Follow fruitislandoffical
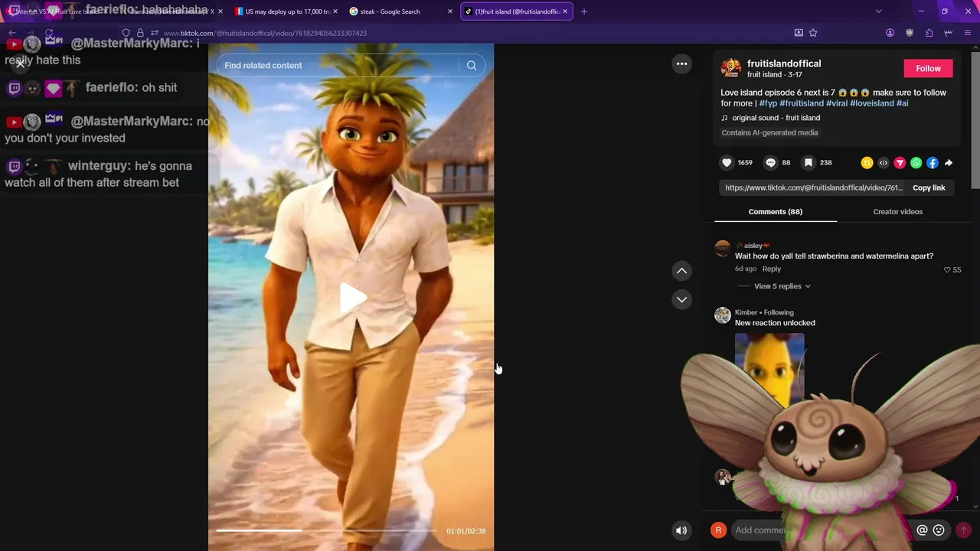This screenshot has width=980, height=551. [928, 68]
